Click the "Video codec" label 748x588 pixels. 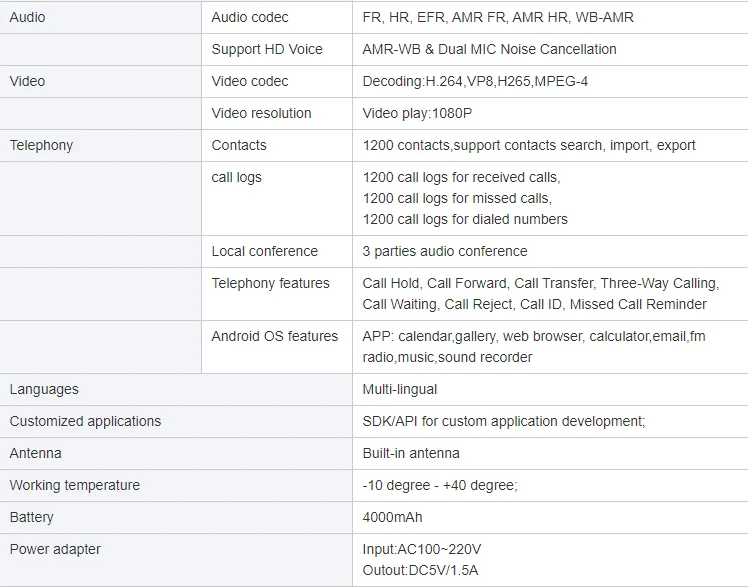pos(249,81)
